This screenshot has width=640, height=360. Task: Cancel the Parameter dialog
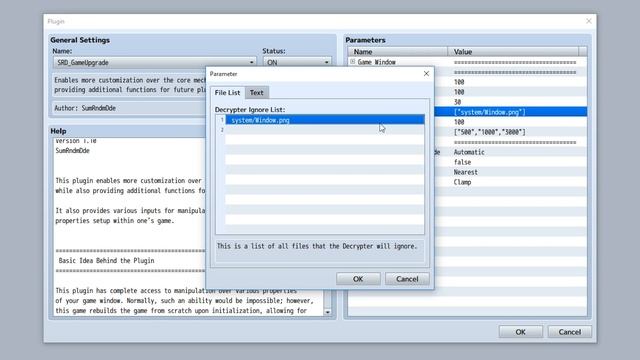(x=407, y=279)
